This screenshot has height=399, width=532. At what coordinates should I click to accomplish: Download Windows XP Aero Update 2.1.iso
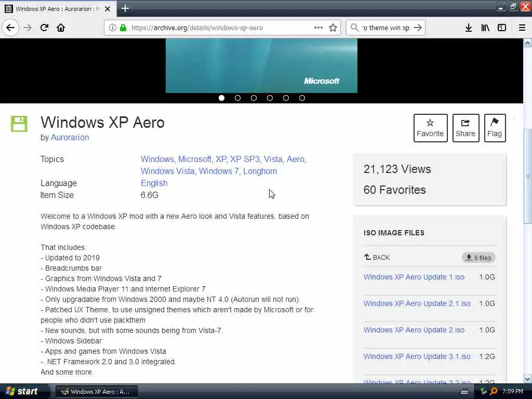pyautogui.click(x=417, y=303)
